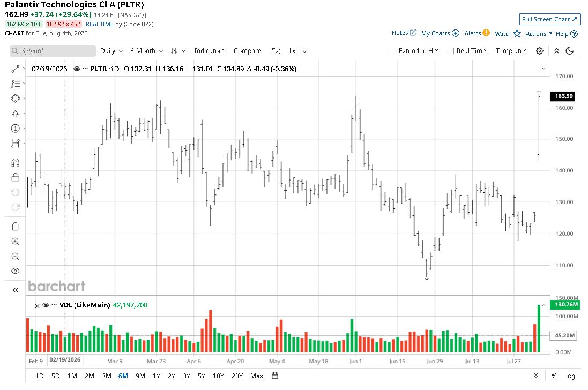Click the Notes pencil icon
The height and width of the screenshot is (390, 588).
click(413, 33)
